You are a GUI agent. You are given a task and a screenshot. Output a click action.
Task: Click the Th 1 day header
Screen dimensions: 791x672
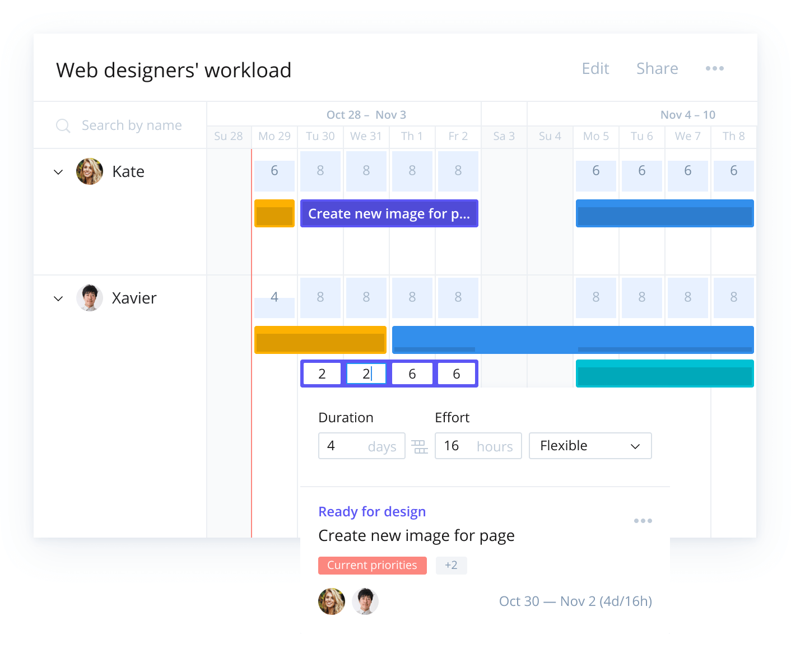[x=412, y=136]
